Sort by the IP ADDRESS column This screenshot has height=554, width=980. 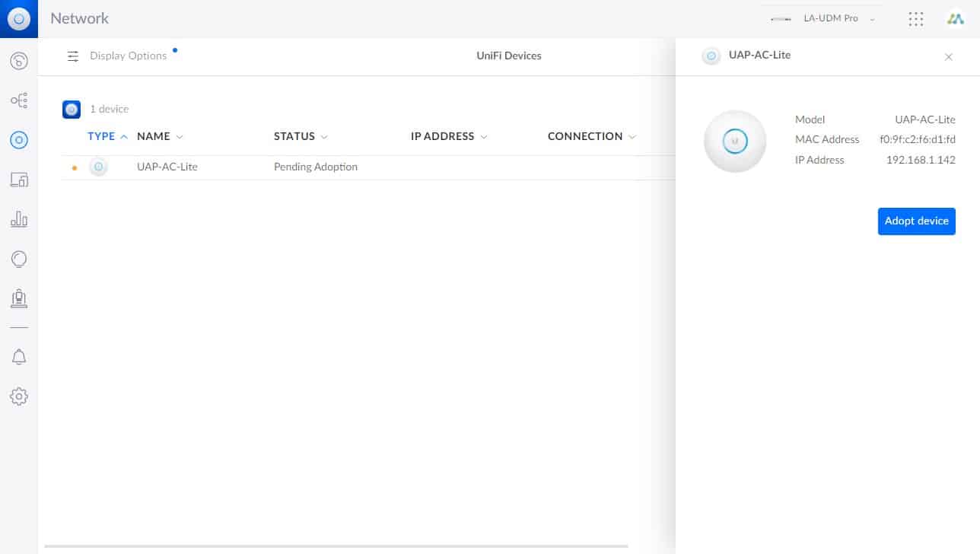click(449, 137)
